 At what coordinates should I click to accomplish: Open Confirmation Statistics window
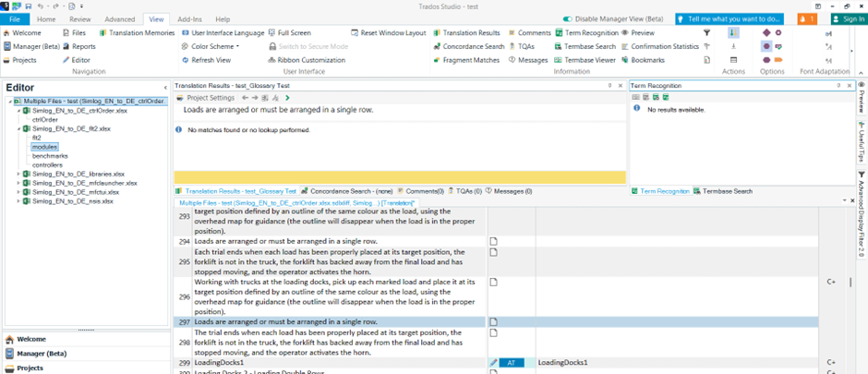[660, 46]
